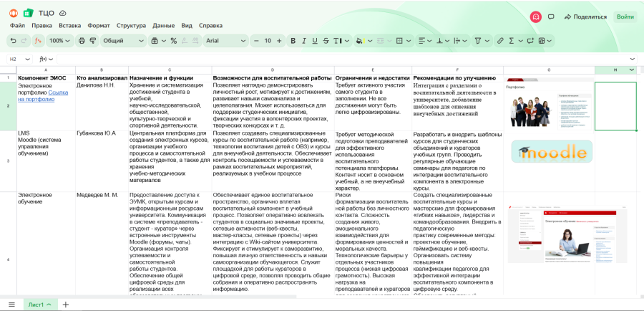Expand fill color dropdown arrow
Viewport: 644px width, 311px height.
tap(370, 41)
